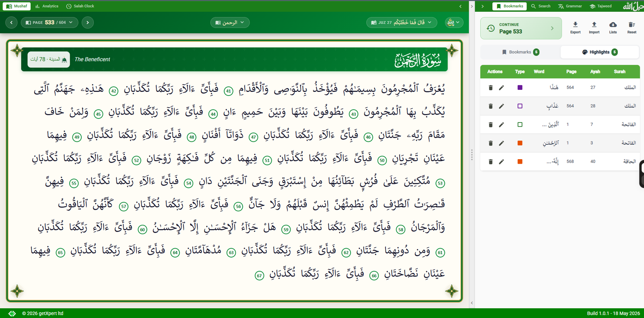Click the purple swatch in Al-Mulk 27 row
644x318 pixels.
pos(520,87)
